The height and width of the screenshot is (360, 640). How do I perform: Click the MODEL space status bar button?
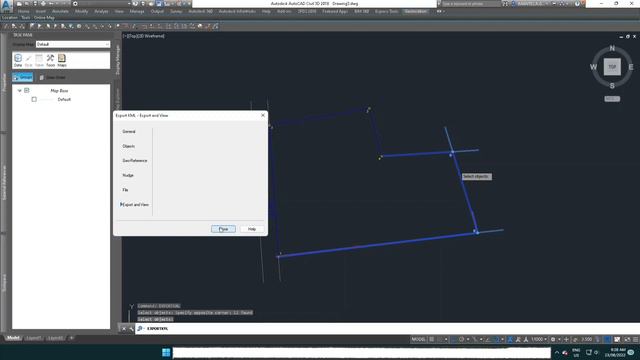(x=418, y=340)
